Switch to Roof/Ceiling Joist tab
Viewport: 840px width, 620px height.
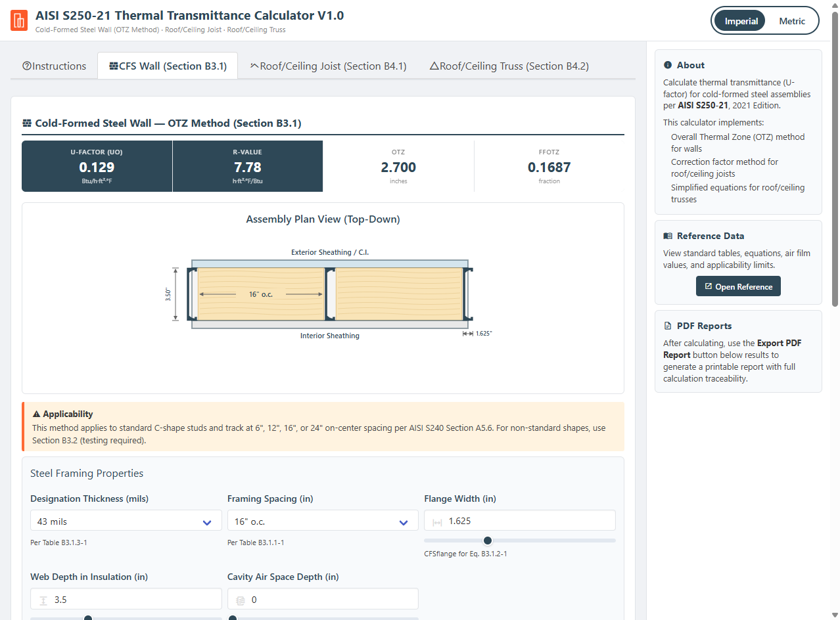pyautogui.click(x=328, y=66)
